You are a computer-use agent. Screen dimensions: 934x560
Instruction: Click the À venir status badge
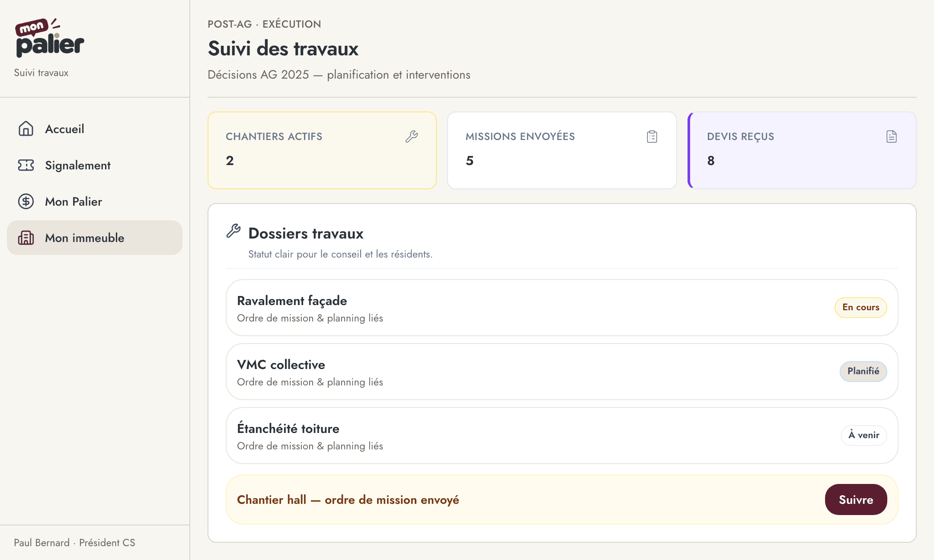(x=864, y=435)
